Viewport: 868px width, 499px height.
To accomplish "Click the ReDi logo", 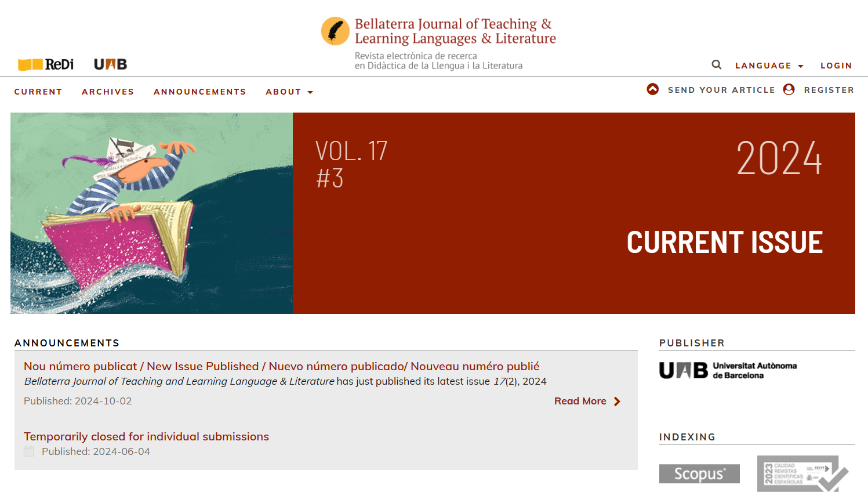I will click(x=46, y=64).
